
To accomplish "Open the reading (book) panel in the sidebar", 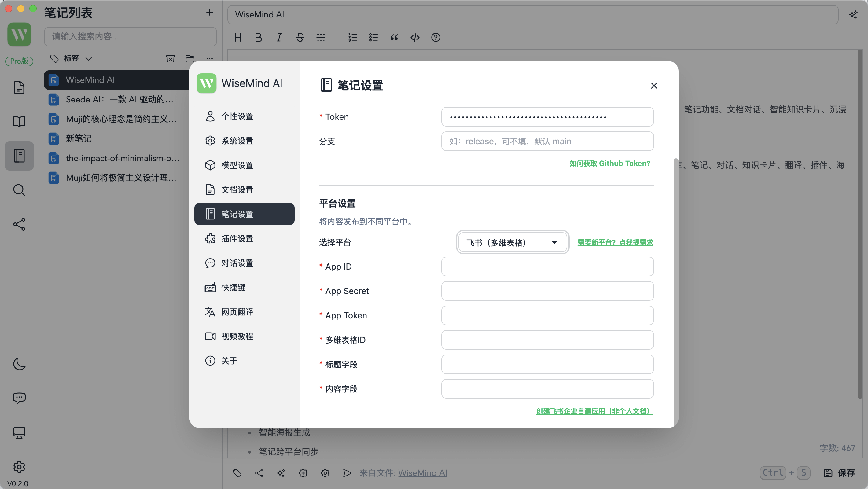I will pos(19,121).
